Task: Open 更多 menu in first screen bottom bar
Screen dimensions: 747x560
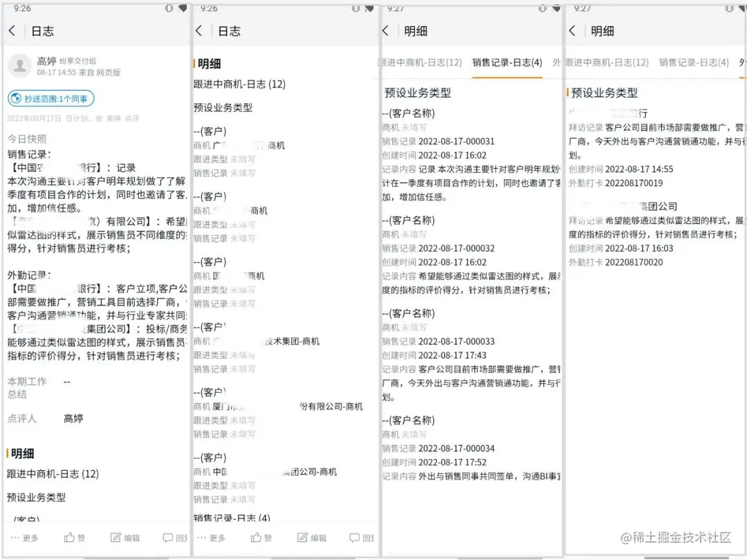Action: (x=24, y=538)
